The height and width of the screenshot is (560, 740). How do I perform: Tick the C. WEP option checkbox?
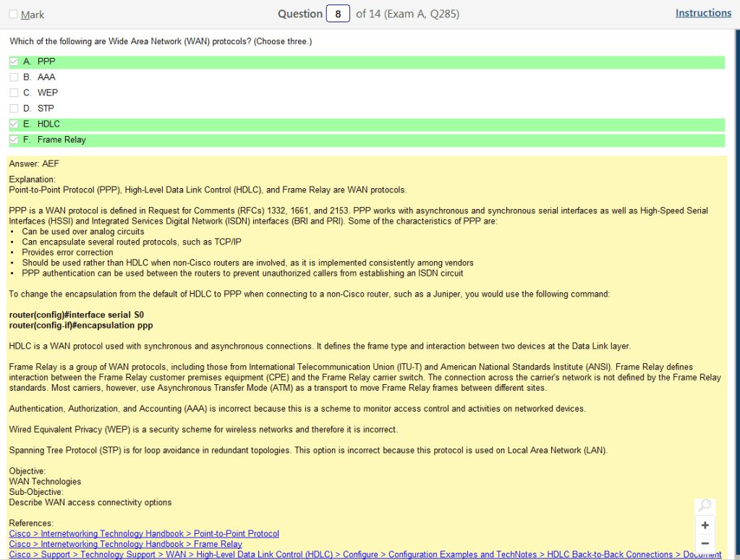(14, 93)
